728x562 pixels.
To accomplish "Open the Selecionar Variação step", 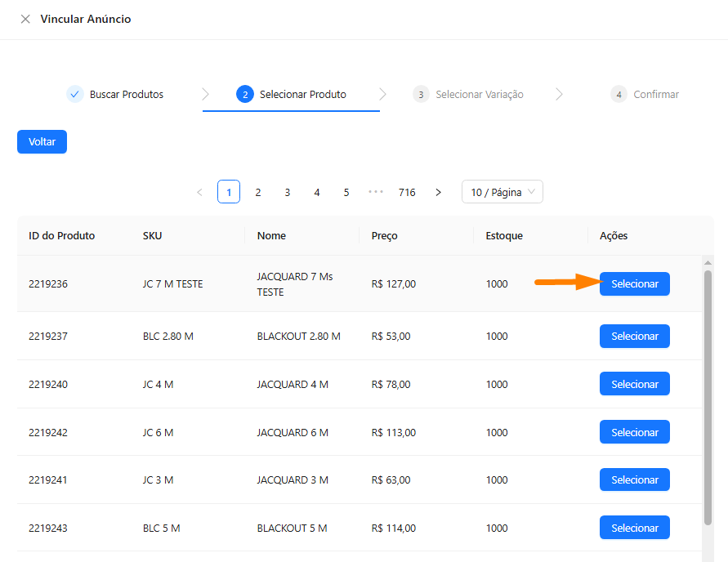I will (468, 94).
